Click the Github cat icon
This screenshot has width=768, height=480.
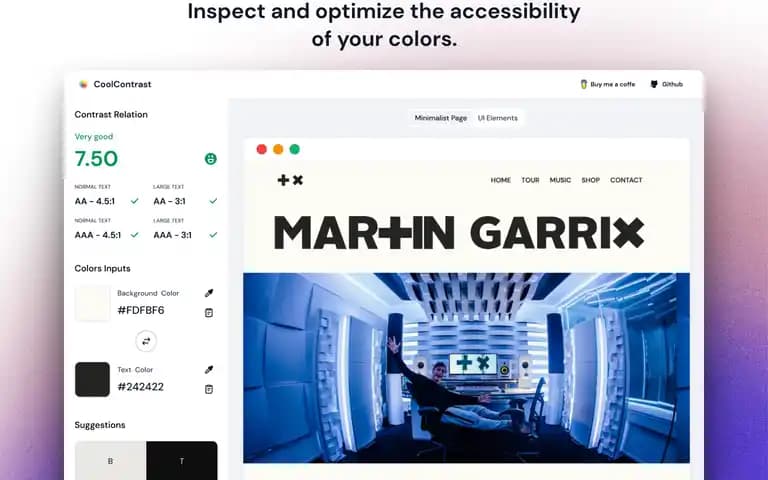click(654, 84)
